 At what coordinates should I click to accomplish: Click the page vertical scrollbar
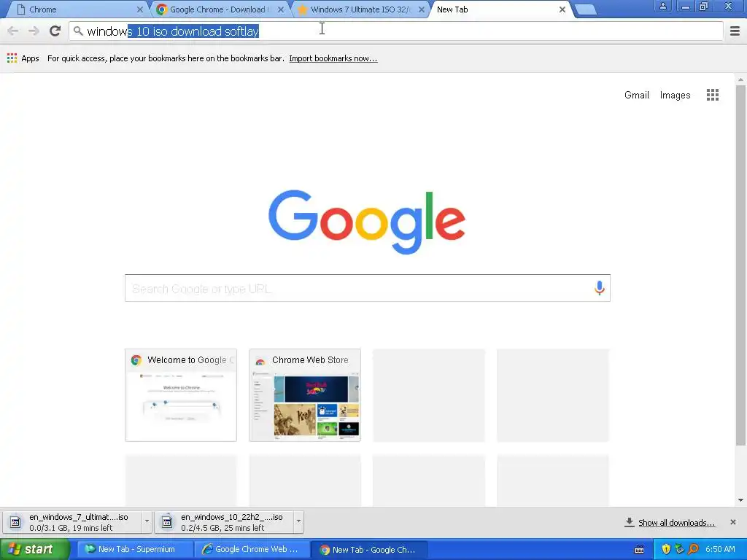740,265
